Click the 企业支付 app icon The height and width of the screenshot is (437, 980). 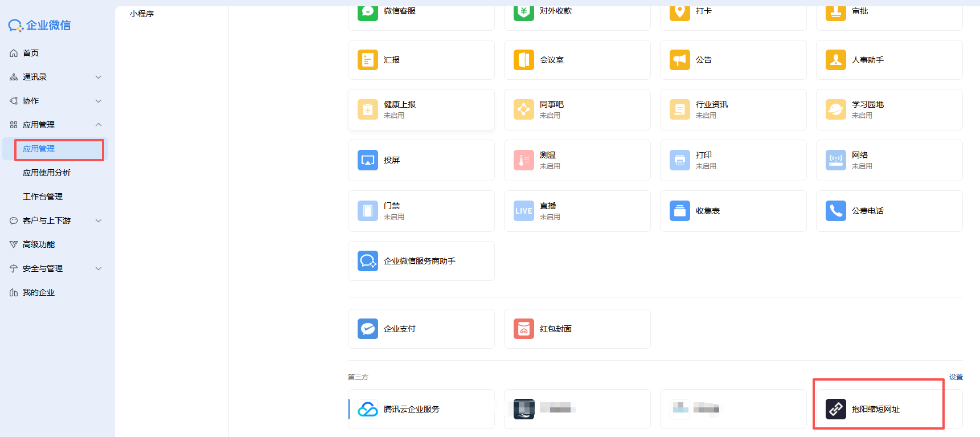[367, 329]
